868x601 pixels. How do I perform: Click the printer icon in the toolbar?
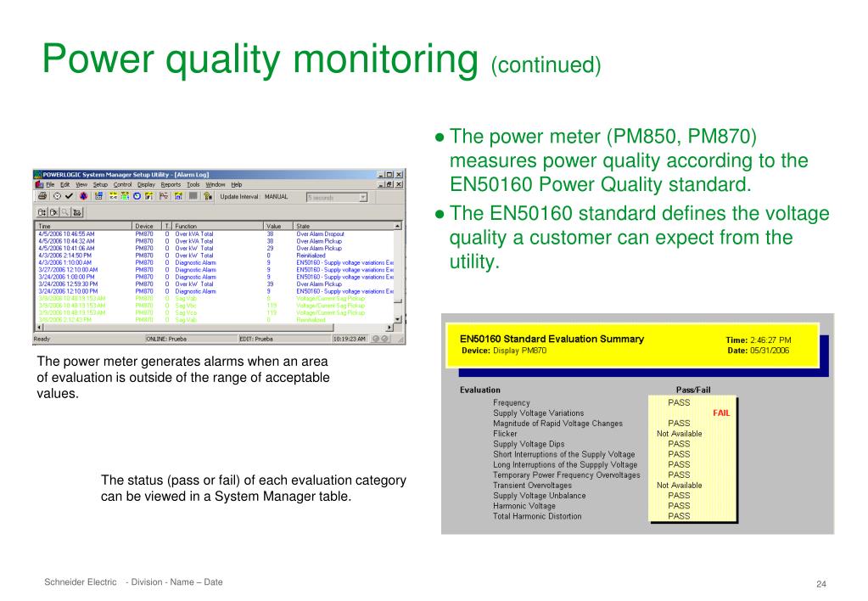[42, 196]
